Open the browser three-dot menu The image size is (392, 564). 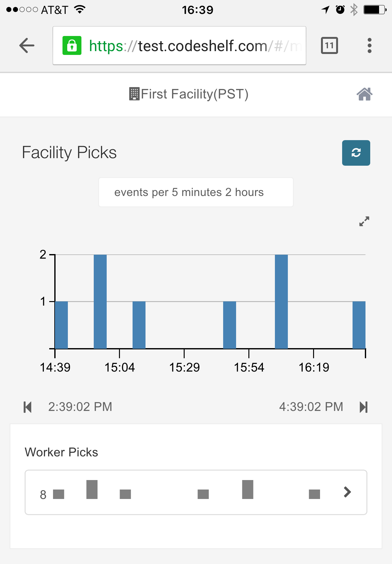coord(369,45)
